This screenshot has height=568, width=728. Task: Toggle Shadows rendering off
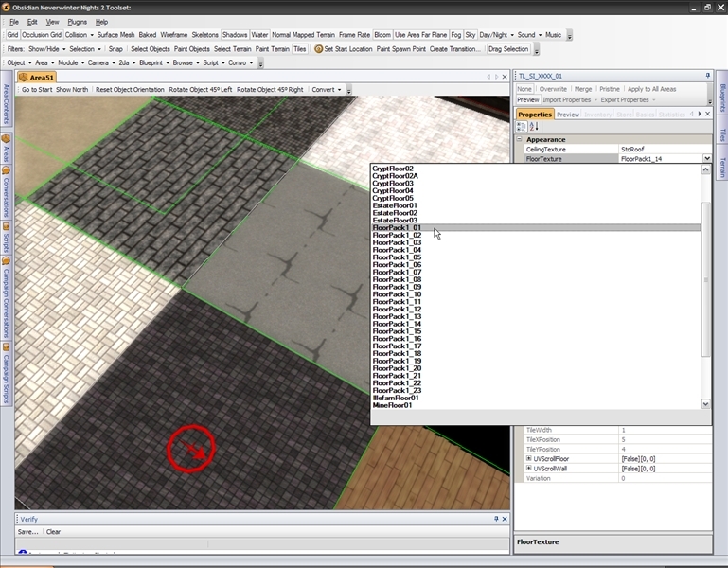pyautogui.click(x=234, y=35)
